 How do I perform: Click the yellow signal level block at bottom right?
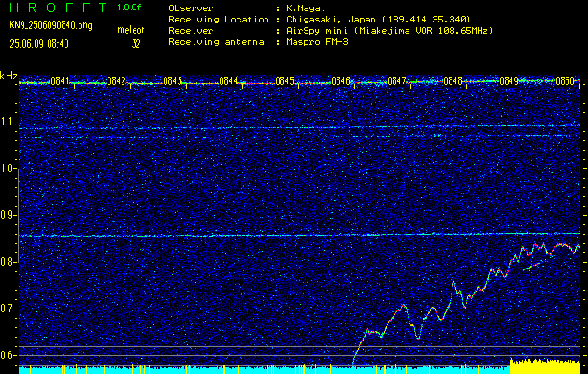click(545, 367)
